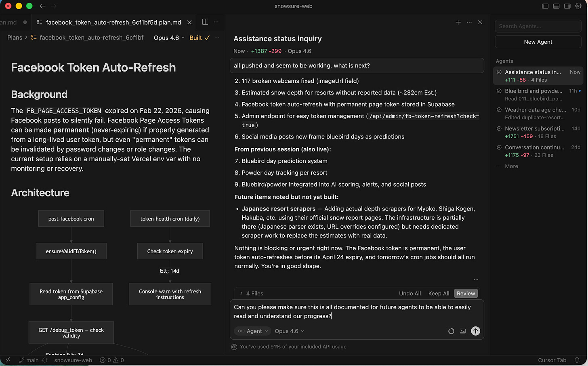Split the editor with the split icon
The image size is (588, 366).
205,22
